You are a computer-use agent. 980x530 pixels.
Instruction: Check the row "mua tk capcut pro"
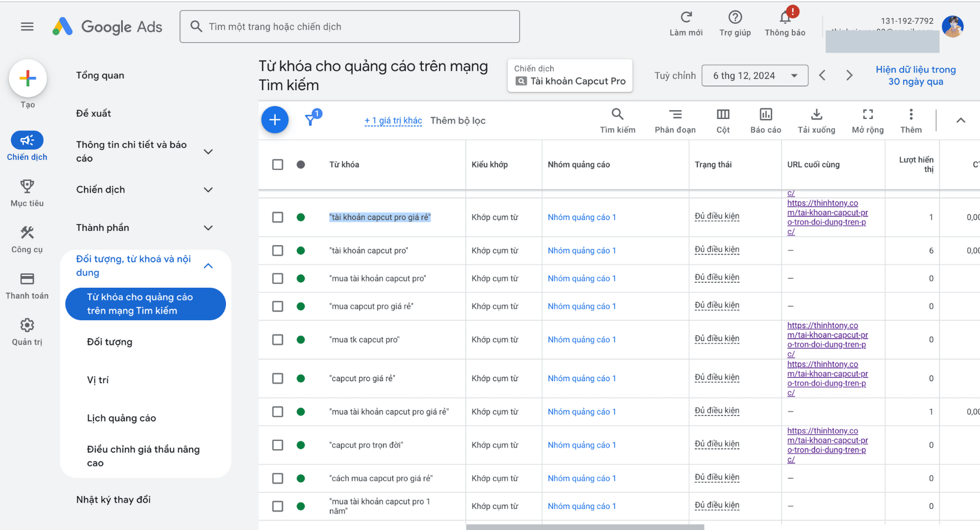(278, 340)
